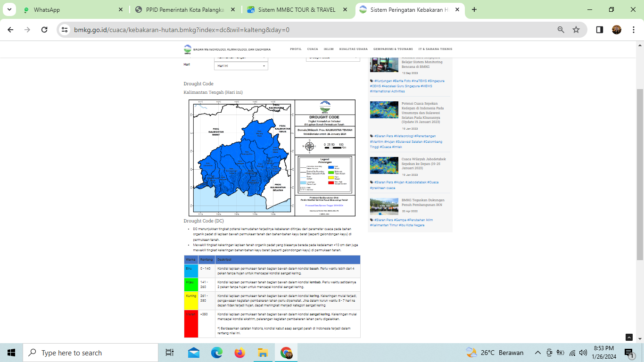Open the GEMPABUMI & TSUNAMI menu
The height and width of the screenshot is (362, 644).
pyautogui.click(x=393, y=49)
